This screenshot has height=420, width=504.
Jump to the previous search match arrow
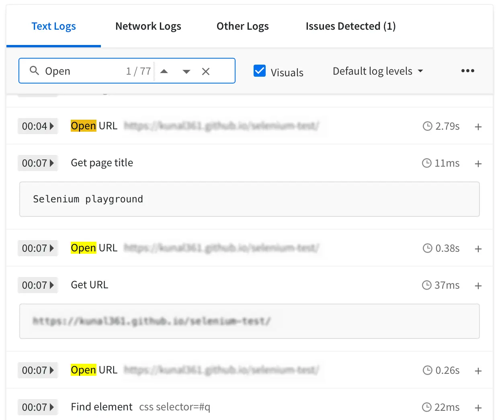point(164,71)
